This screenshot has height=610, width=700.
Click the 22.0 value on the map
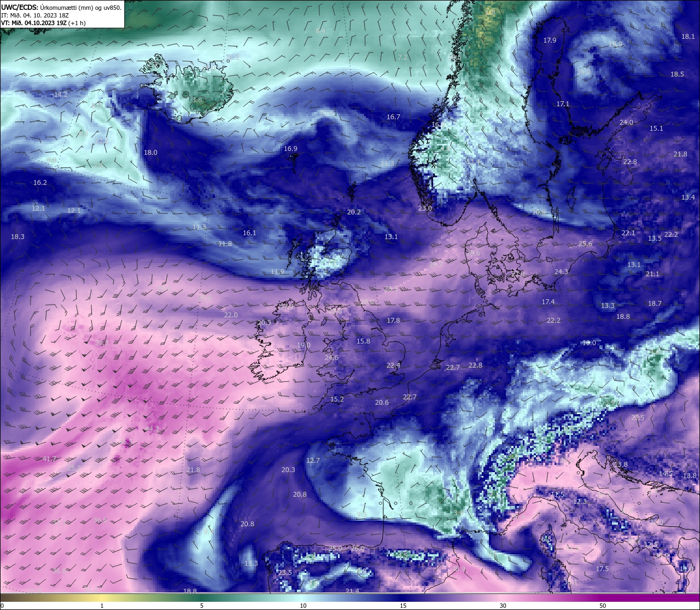tap(231, 315)
